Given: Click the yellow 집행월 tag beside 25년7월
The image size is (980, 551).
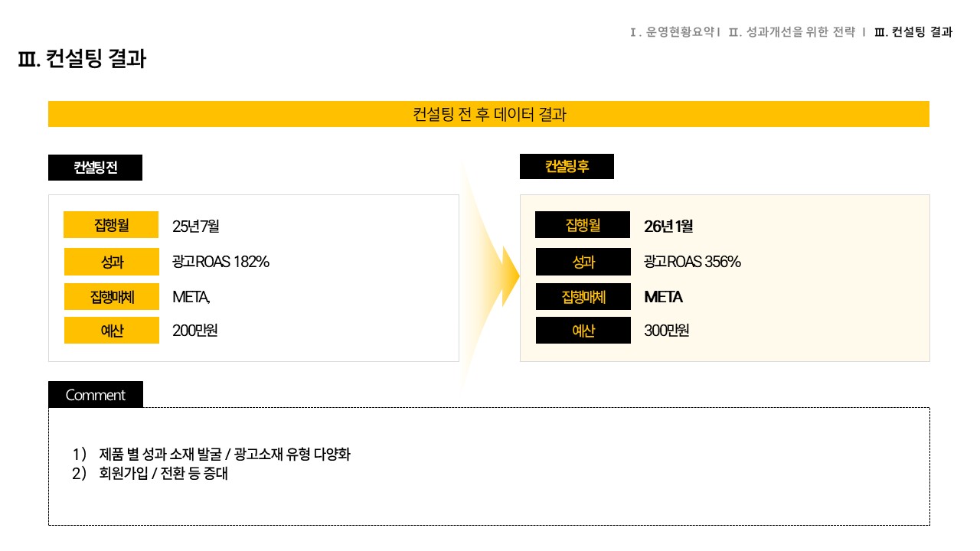Looking at the screenshot, I should click(111, 225).
